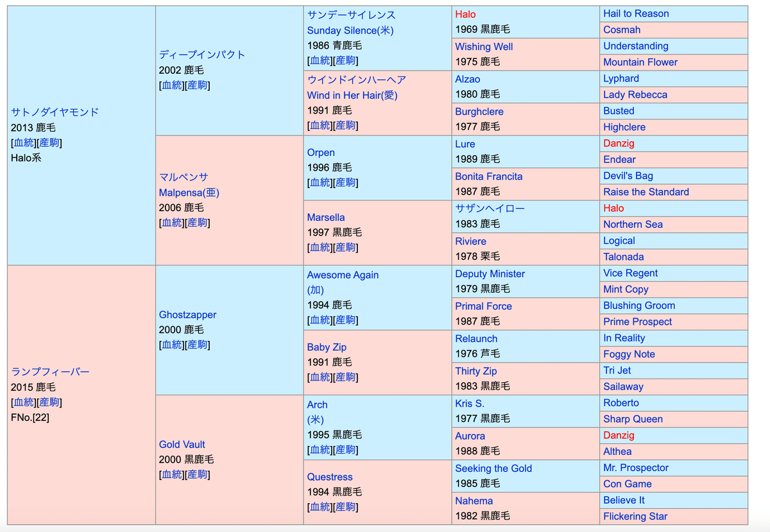Screen dimensions: 770x532
Task: Select the Sunday Silence(米) link
Action: point(350,30)
